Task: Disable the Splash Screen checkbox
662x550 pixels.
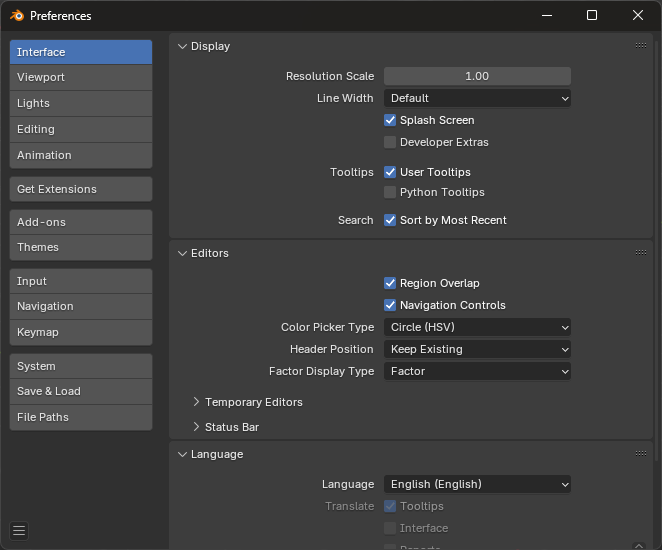Action: (x=390, y=120)
